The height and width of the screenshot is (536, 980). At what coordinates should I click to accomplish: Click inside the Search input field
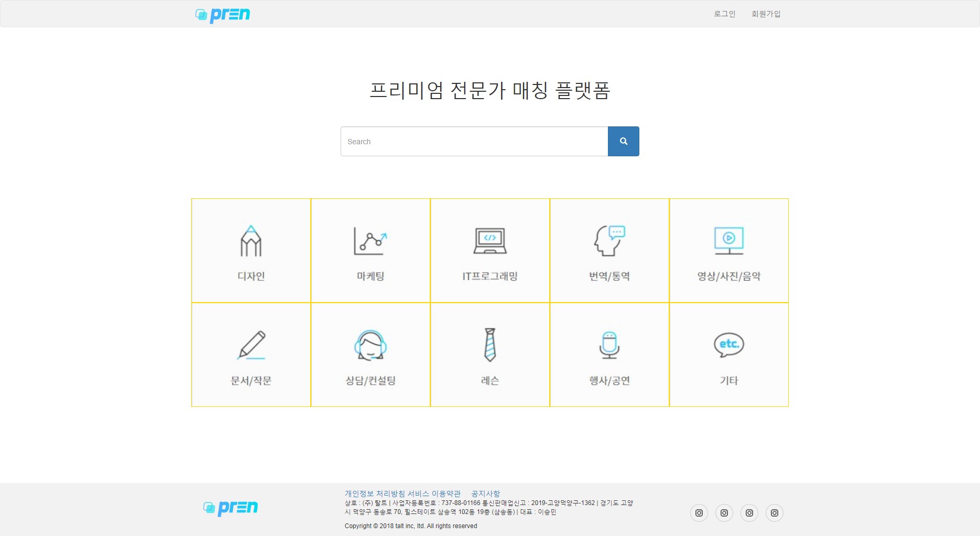(473, 141)
